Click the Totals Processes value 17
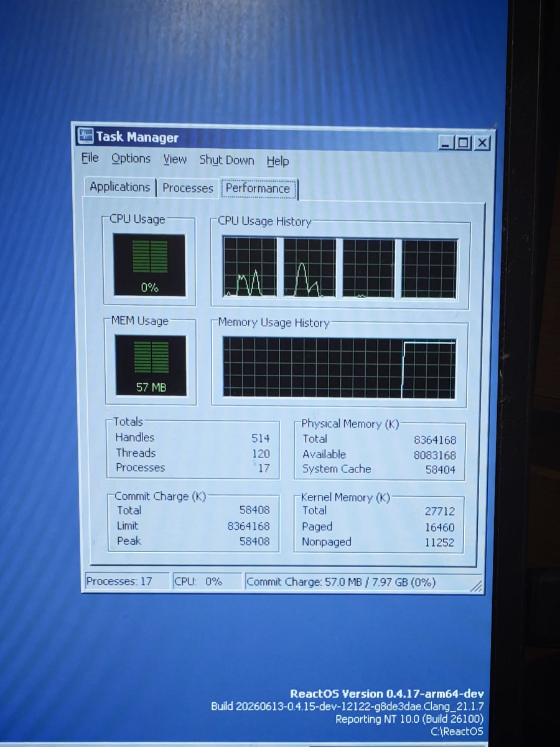The width and height of the screenshot is (560, 747). (x=264, y=468)
